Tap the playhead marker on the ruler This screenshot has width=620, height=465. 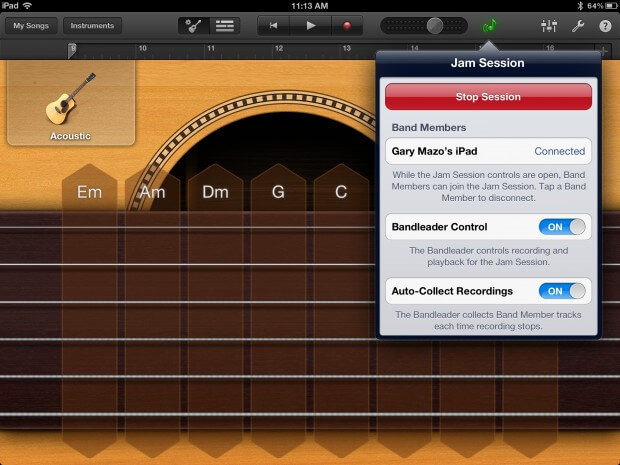(72, 51)
